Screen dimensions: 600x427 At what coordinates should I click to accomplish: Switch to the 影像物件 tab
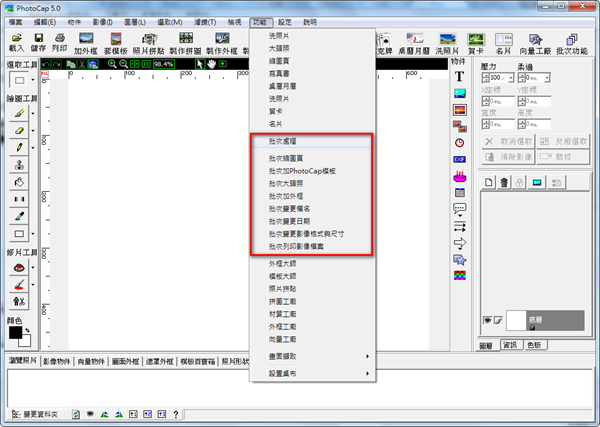pos(57,361)
